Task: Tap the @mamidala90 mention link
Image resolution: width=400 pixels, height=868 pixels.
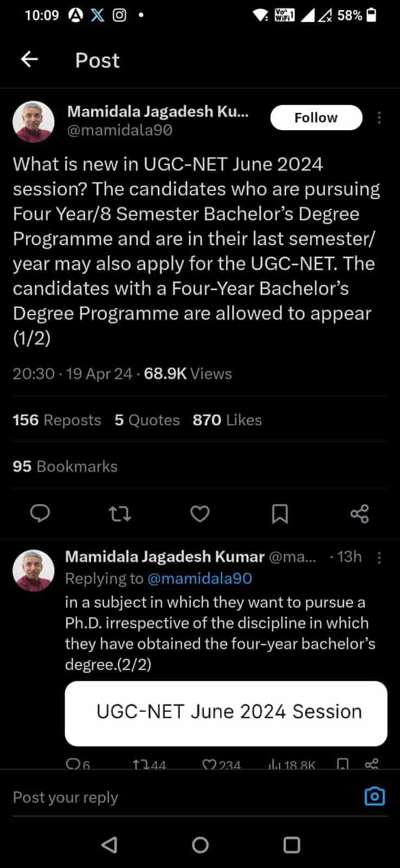Action: click(199, 578)
